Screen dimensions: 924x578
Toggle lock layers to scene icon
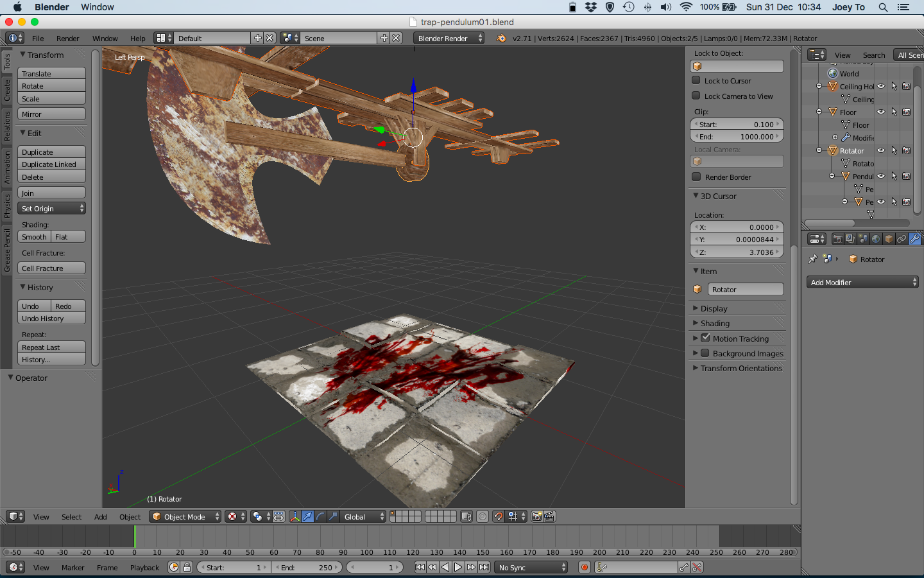point(466,516)
